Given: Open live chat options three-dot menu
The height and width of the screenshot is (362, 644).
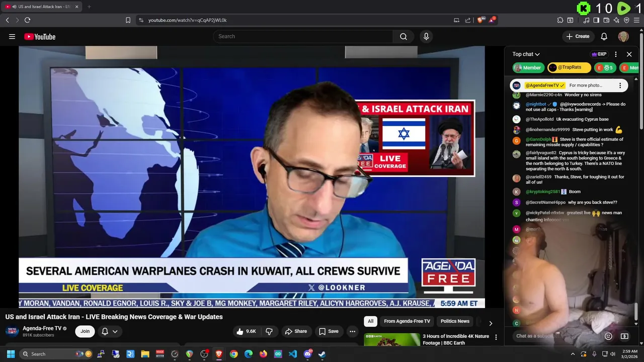Looking at the screenshot, I should 616,54.
